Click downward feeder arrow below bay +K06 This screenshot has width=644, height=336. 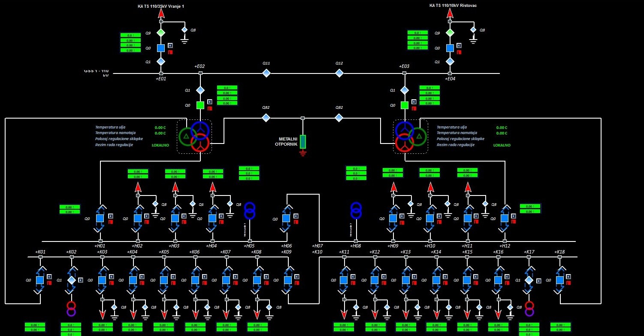tap(196, 314)
